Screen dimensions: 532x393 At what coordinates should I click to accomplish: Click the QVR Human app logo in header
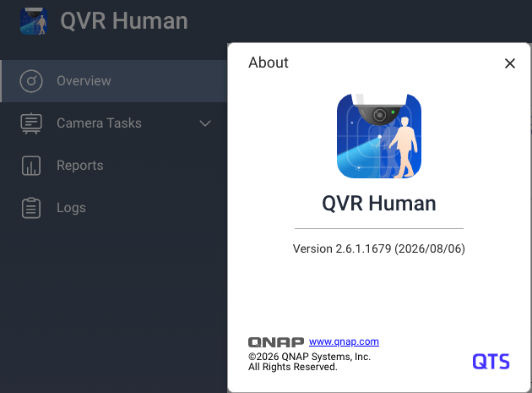[x=34, y=21]
